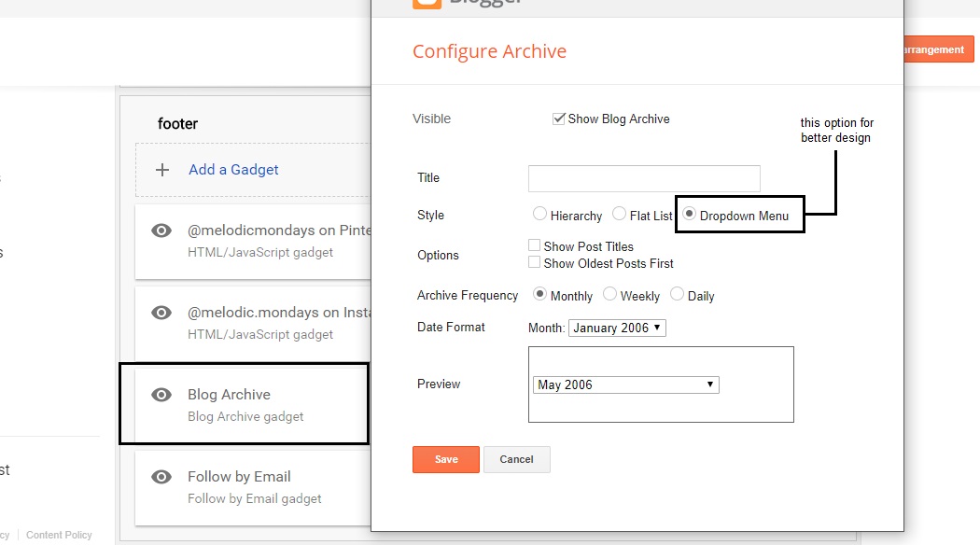Image resolution: width=980 pixels, height=545 pixels.
Task: Choose Weekly archive frequency
Action: tap(609, 294)
